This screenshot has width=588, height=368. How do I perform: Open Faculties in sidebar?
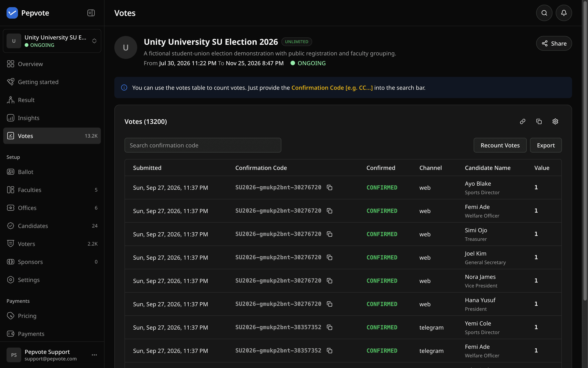tap(52, 190)
